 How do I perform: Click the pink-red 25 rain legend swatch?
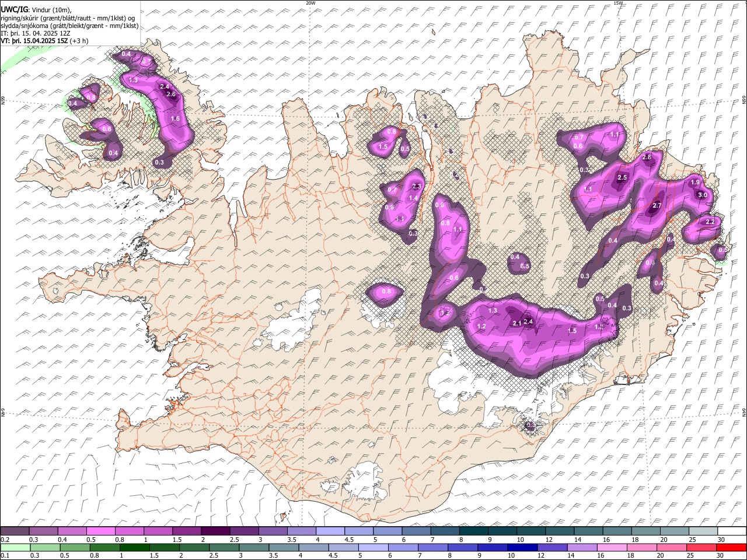point(702,547)
